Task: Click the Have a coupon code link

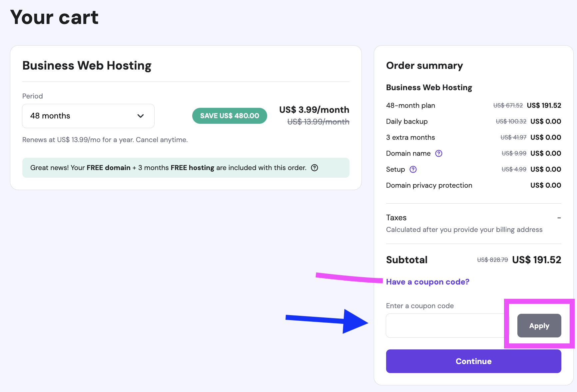Action: coord(427,282)
